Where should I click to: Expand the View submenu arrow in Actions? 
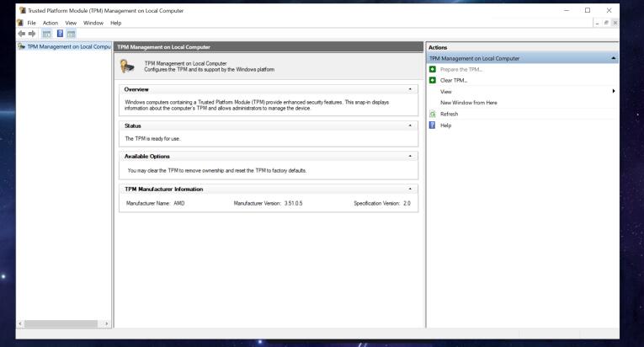(613, 91)
